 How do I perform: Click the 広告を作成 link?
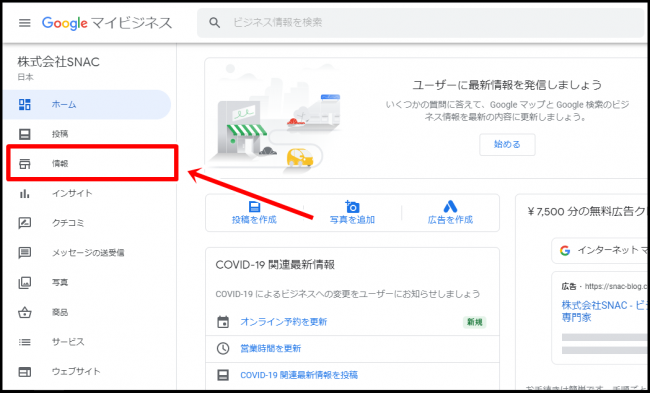[450, 220]
